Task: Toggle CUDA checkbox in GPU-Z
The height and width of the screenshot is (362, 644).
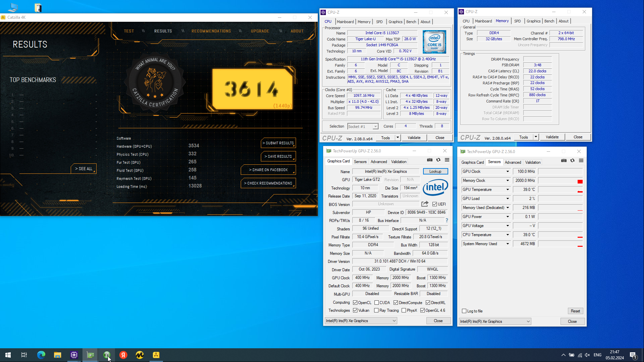Action: point(376,303)
